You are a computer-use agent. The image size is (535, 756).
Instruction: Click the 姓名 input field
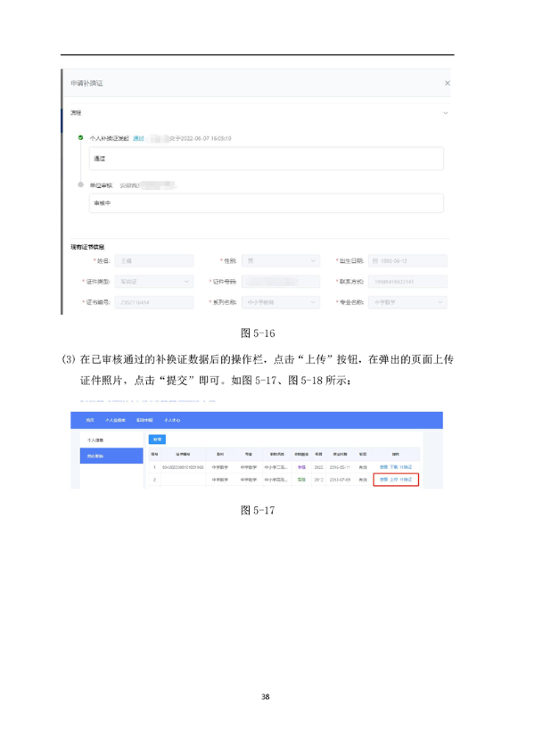tap(154, 261)
